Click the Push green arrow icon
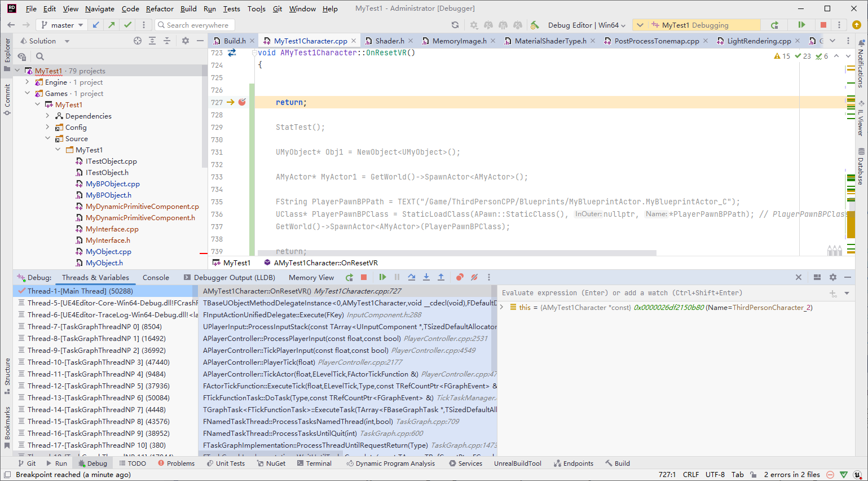 (x=112, y=25)
